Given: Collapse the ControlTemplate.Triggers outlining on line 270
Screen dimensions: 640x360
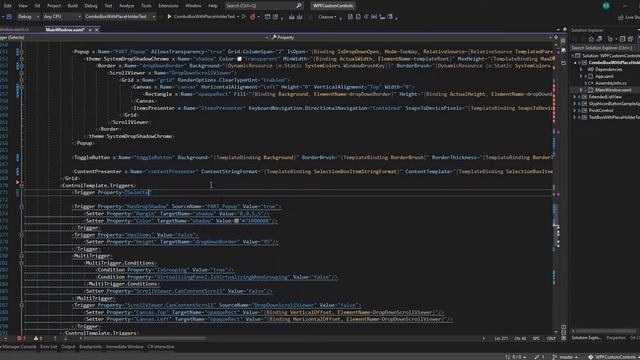Looking at the screenshot, I should click(x=21, y=185).
